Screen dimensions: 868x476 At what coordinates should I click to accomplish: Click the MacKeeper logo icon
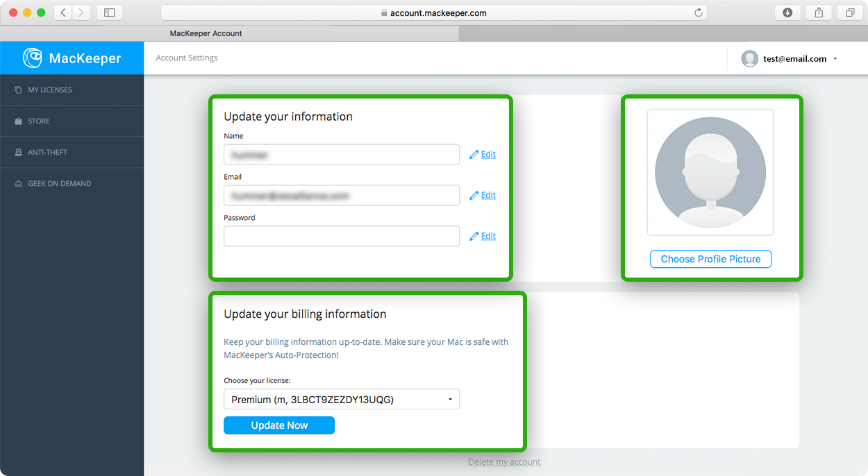coord(32,58)
